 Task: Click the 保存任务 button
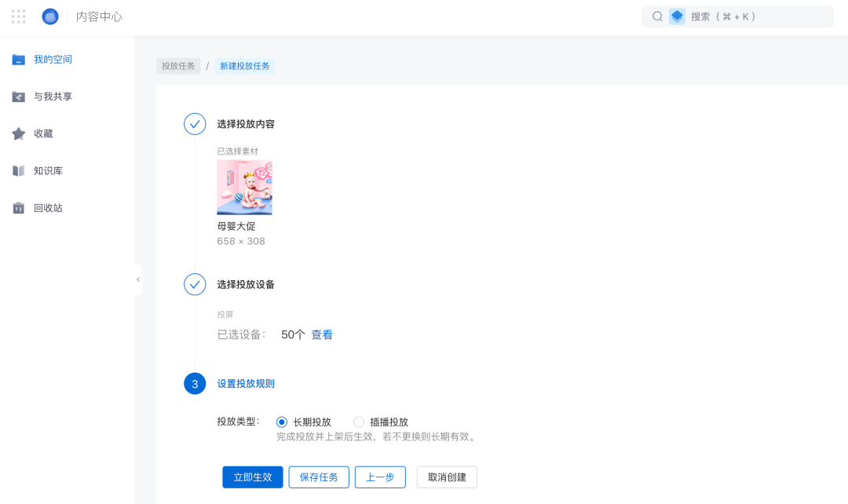pos(319,477)
